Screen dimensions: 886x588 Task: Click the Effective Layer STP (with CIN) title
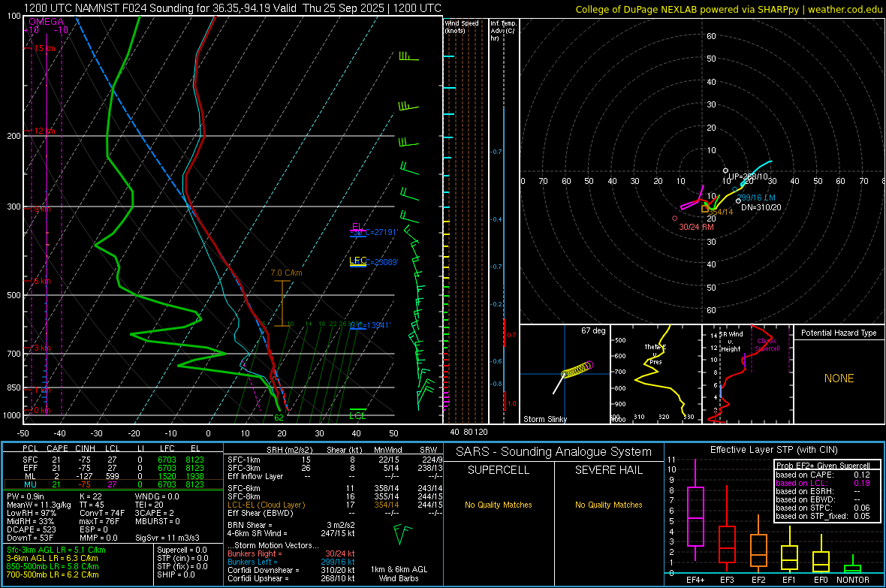click(774, 450)
